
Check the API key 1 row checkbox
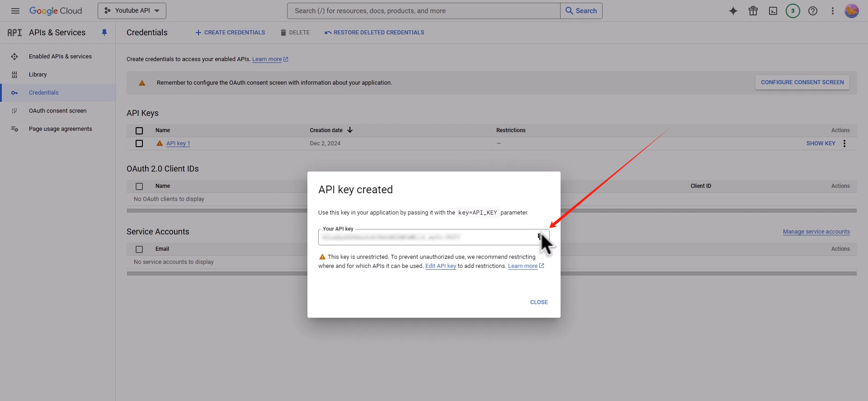139,143
